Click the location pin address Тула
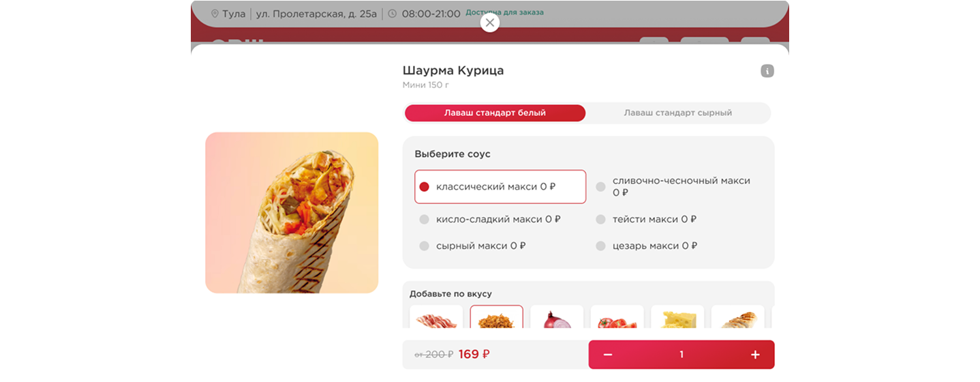980x382 pixels. (228, 14)
